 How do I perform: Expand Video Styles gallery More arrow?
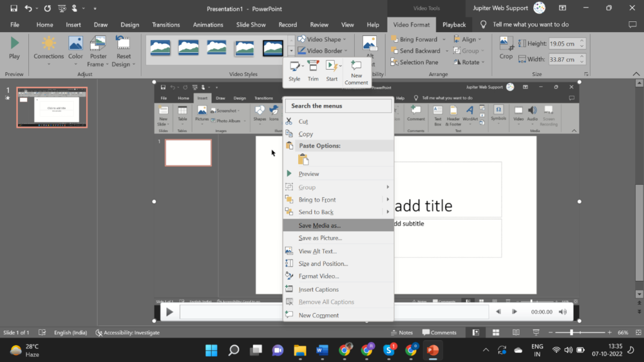[x=291, y=51]
